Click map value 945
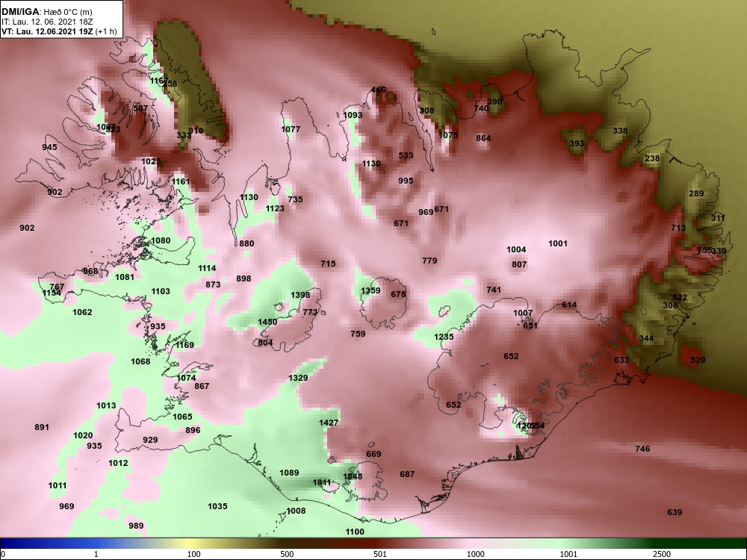Viewport: 747px width, 560px height. click(49, 147)
